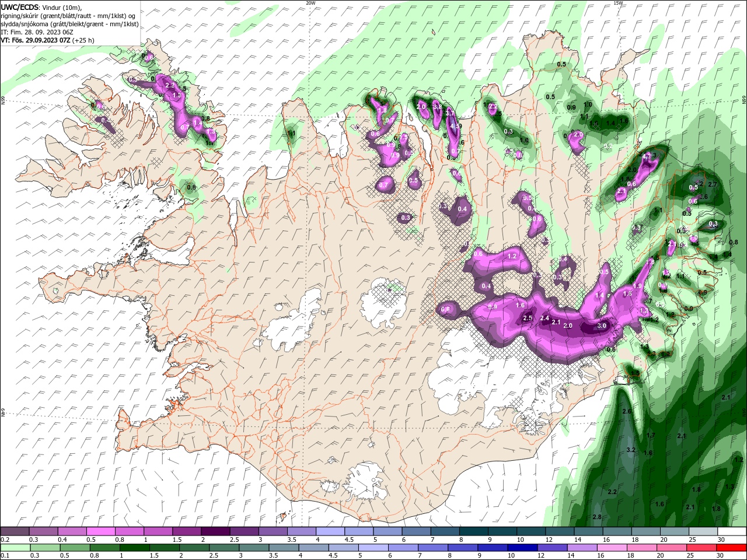
Task: Click the 20W longitude label at top
Action: tap(310, 2)
